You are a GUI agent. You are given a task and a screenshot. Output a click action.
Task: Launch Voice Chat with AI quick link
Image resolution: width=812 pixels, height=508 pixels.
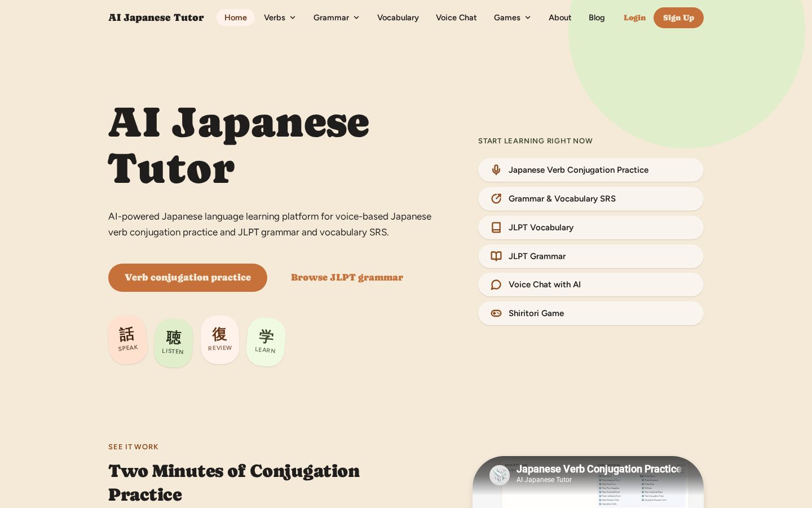(x=591, y=284)
